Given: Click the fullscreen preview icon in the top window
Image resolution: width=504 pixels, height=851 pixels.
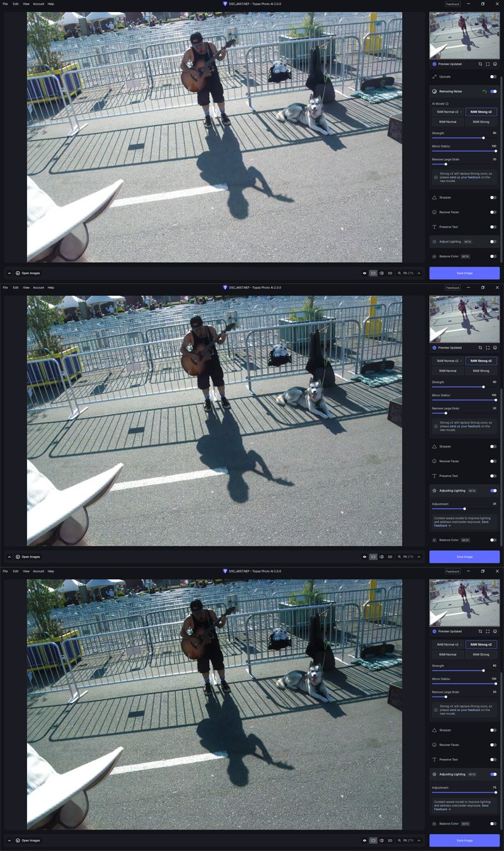Looking at the screenshot, I should click(x=488, y=64).
